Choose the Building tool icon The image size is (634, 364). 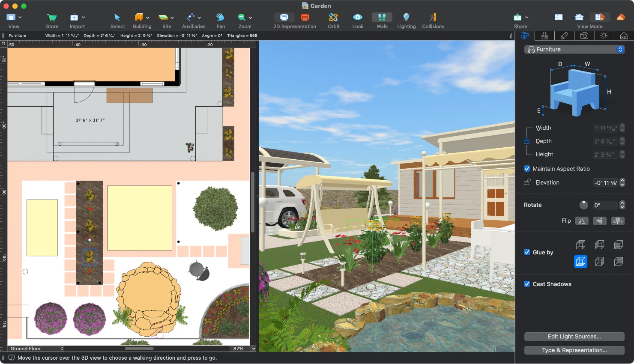pyautogui.click(x=139, y=17)
